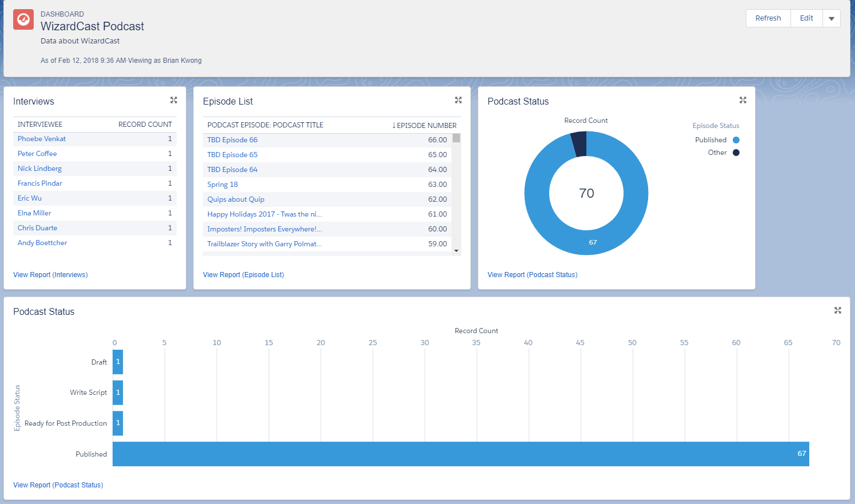Open interviewee Chris Duarte

point(37,228)
